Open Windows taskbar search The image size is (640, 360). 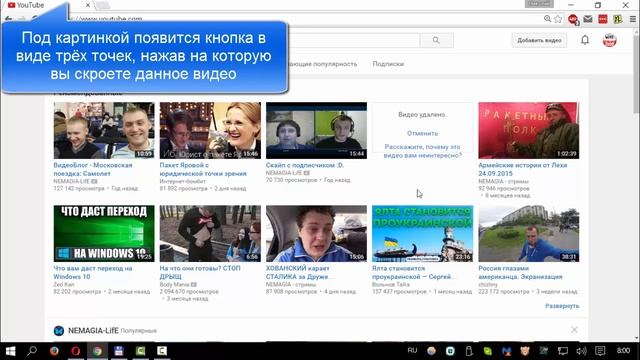tap(32, 351)
